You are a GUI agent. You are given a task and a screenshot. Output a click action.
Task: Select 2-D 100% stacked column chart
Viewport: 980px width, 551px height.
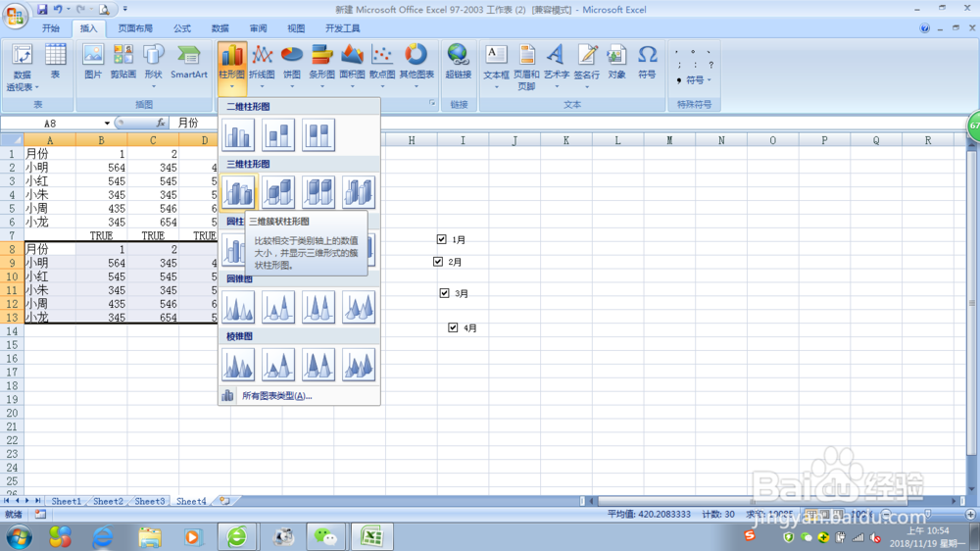(x=318, y=134)
